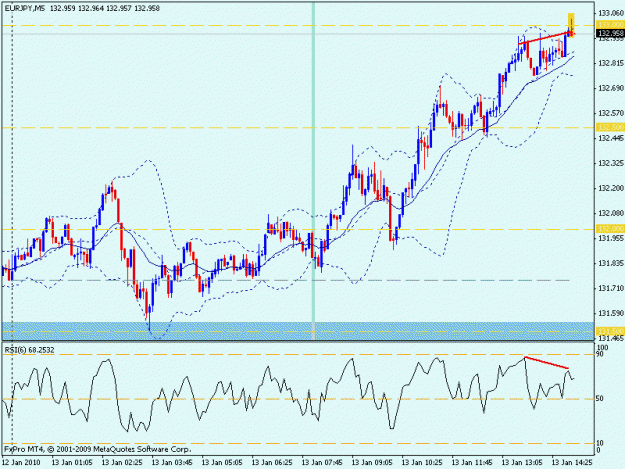The width and height of the screenshot is (625, 469).
Task: Click the 13 Jan 13:05 time label
Action: click(521, 462)
